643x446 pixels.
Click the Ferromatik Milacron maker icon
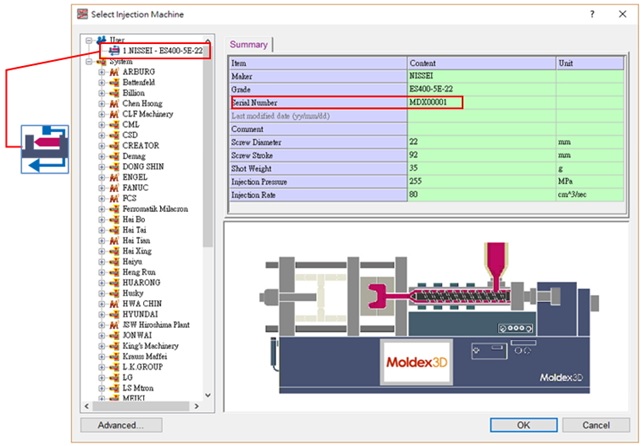pyautogui.click(x=114, y=209)
